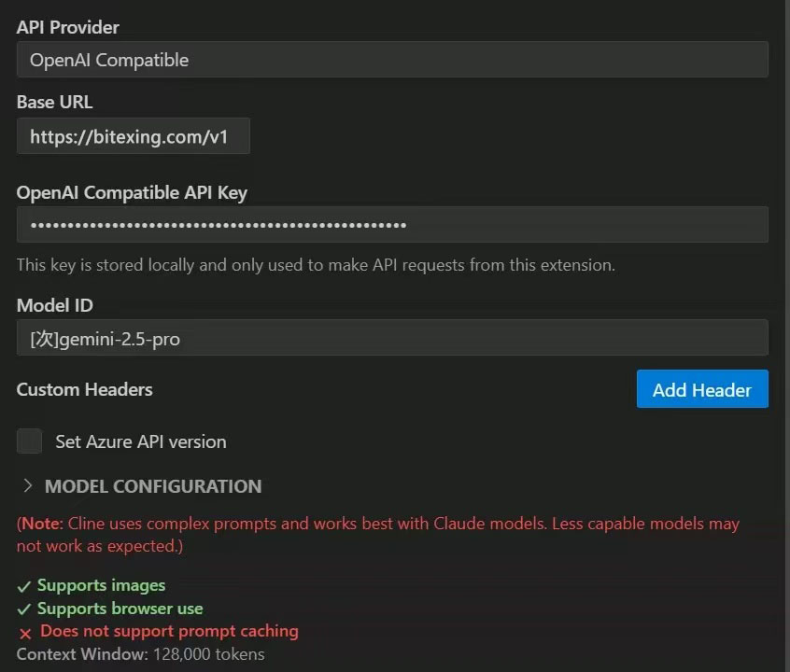Screen dimensions: 790x672
Task: Click the API Provider heading label
Action: [x=67, y=27]
